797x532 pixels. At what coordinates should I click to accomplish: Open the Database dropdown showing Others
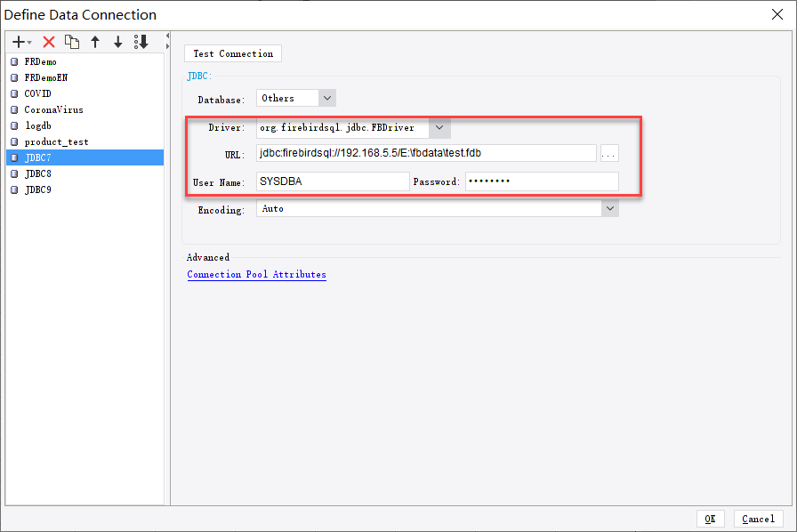(326, 98)
